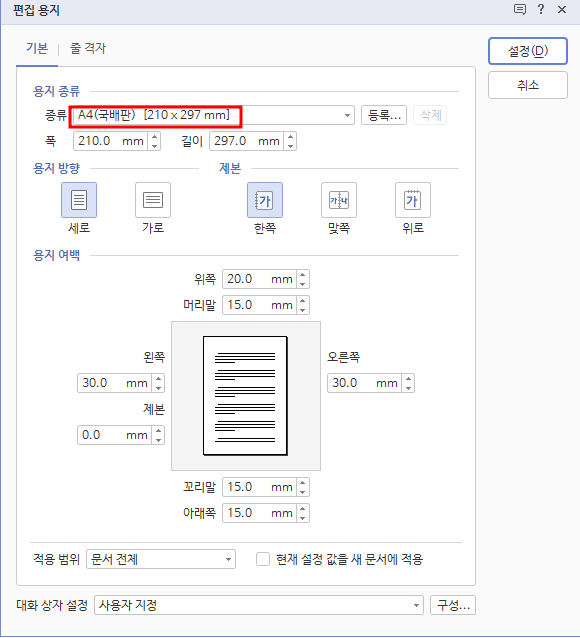Click the 제본 gutter margin input field
The image size is (580, 638).
[x=114, y=435]
